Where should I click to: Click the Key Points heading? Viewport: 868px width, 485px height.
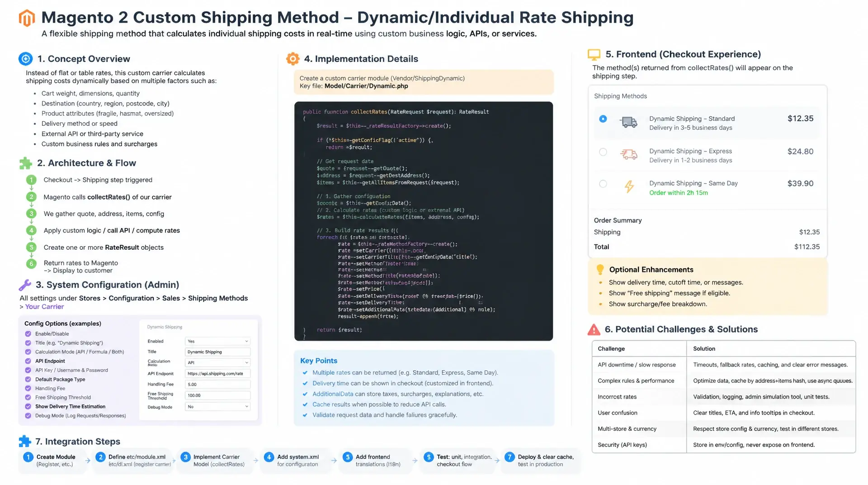(319, 361)
